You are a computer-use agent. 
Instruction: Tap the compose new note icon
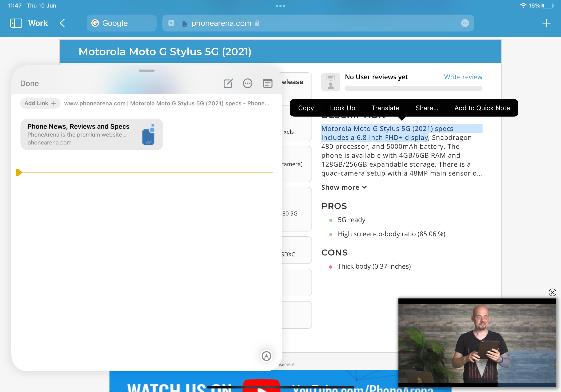click(229, 83)
